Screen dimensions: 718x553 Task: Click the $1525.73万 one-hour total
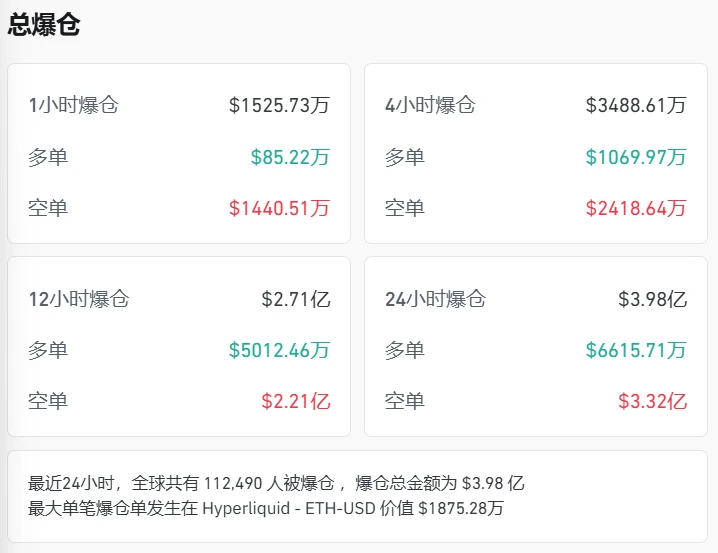click(x=279, y=105)
